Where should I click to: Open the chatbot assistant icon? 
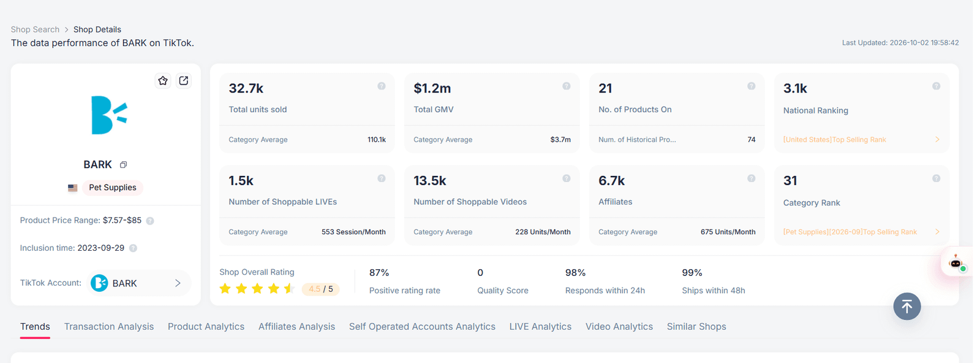click(956, 263)
